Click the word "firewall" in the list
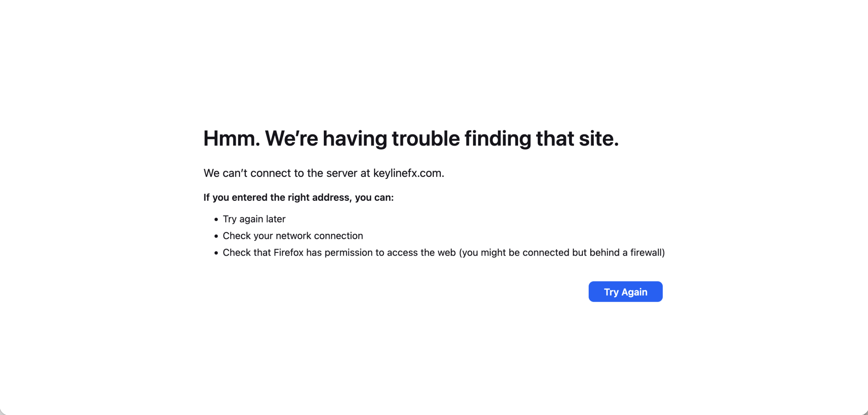The image size is (868, 415). [x=646, y=253]
